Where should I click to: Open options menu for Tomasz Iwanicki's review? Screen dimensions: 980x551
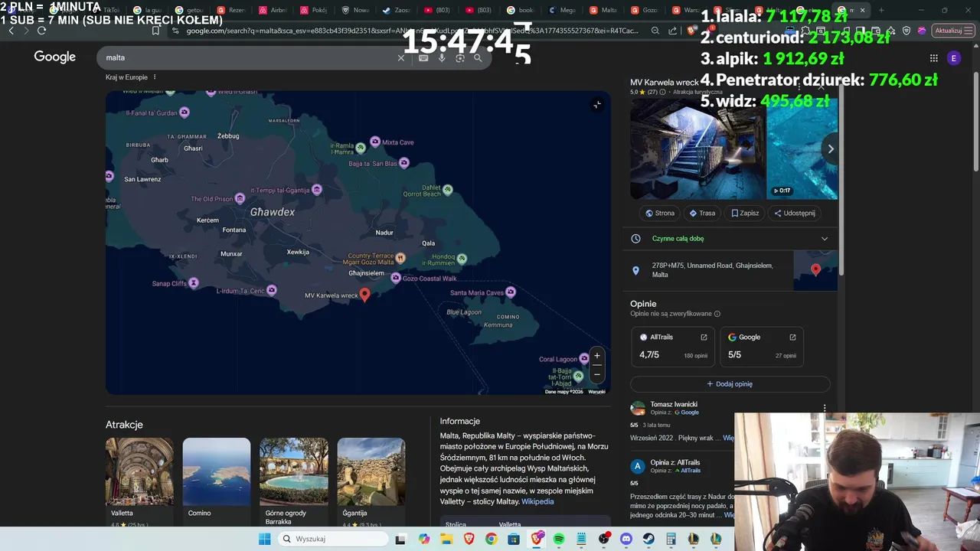coord(825,409)
